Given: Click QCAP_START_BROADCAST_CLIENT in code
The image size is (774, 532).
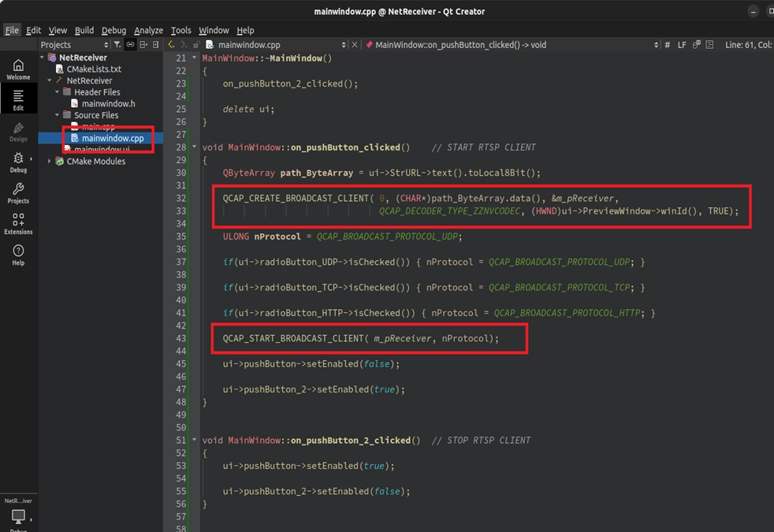Looking at the screenshot, I should coord(293,338).
